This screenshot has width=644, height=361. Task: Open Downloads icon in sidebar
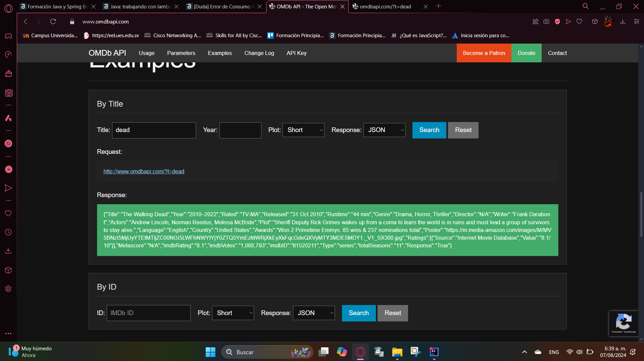8,251
